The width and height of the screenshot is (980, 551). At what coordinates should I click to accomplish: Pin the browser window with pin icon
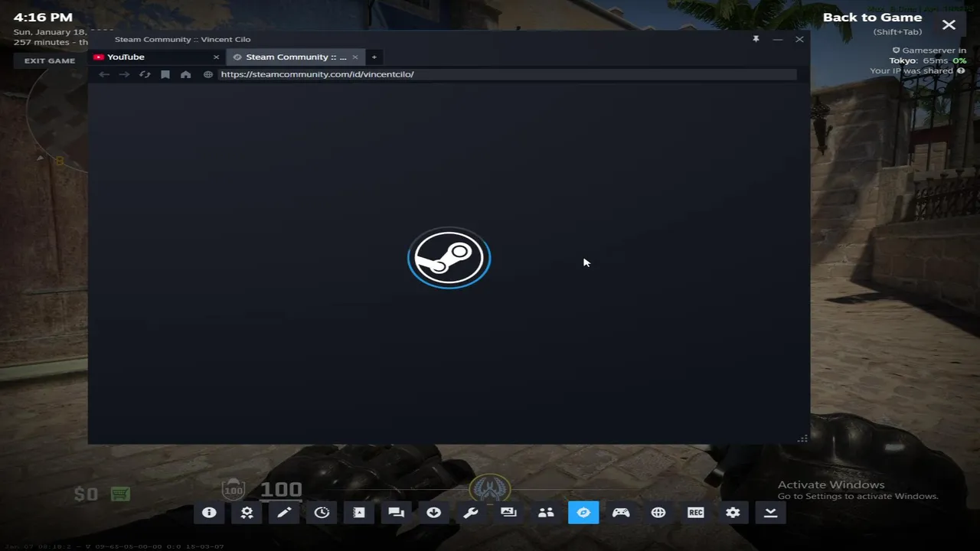(x=756, y=39)
